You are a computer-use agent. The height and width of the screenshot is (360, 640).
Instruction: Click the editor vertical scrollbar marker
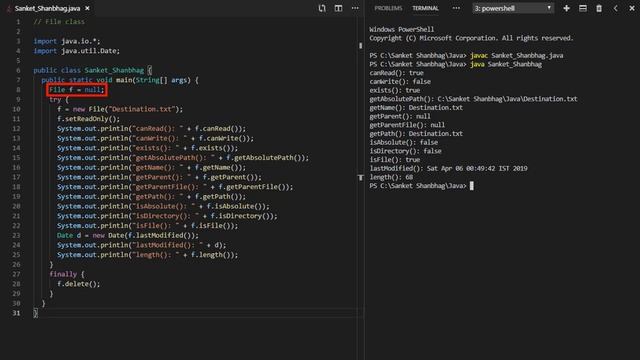coord(360,46)
